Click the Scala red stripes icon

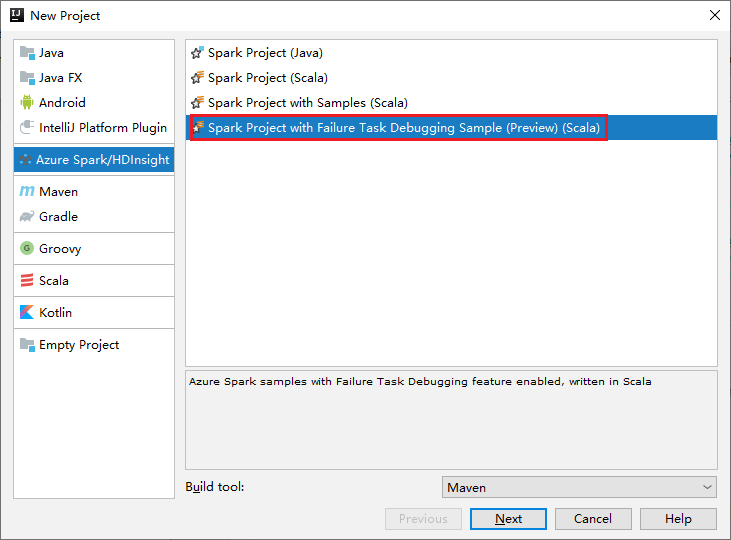point(27,280)
